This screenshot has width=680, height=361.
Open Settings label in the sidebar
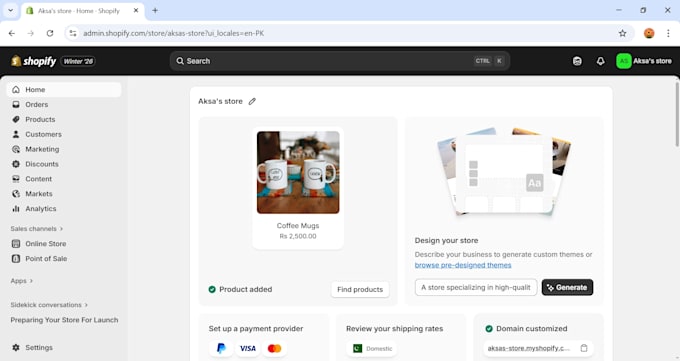coord(39,348)
